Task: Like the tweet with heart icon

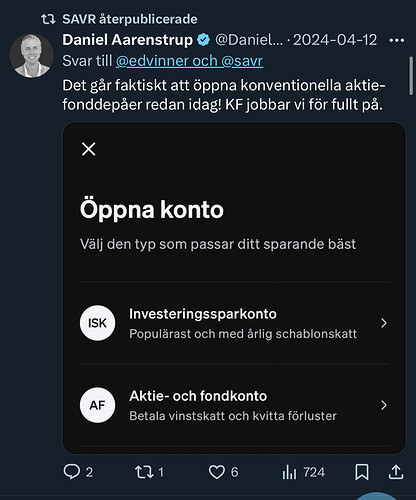Action: coord(217,472)
